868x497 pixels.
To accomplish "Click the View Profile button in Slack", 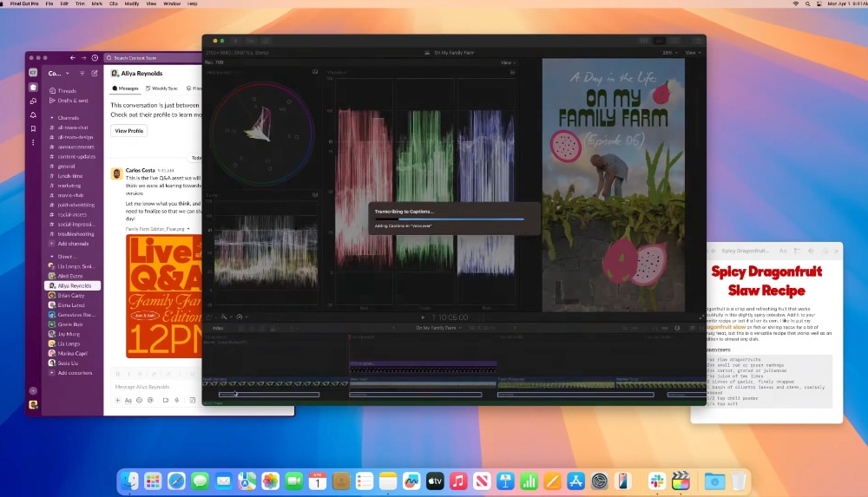I will [129, 131].
